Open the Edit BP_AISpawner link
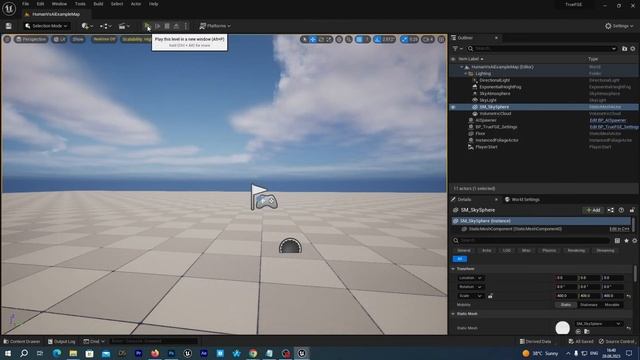 coord(608,120)
